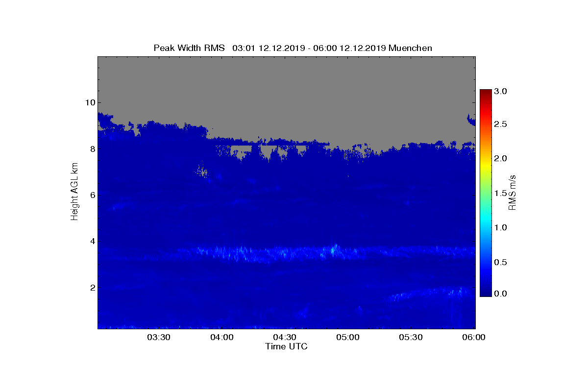
Task: Click the 04:30 time tick label
Action: (284, 337)
